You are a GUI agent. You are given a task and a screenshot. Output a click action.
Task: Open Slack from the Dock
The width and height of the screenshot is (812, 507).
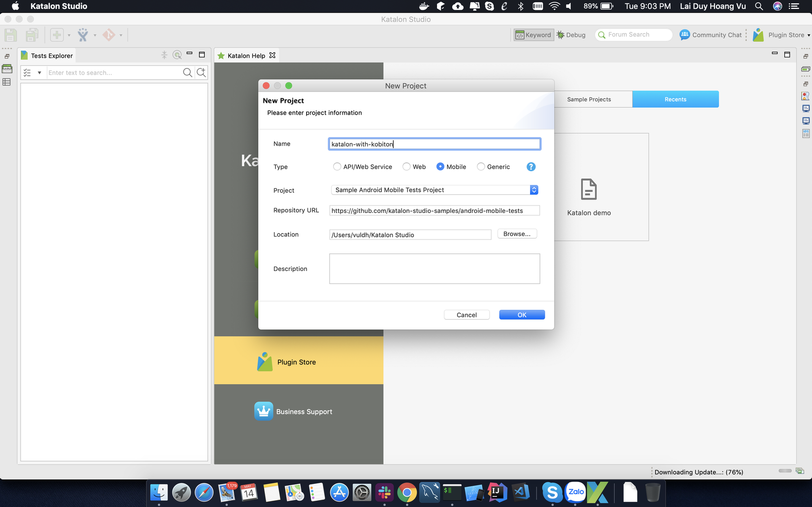tap(384, 492)
